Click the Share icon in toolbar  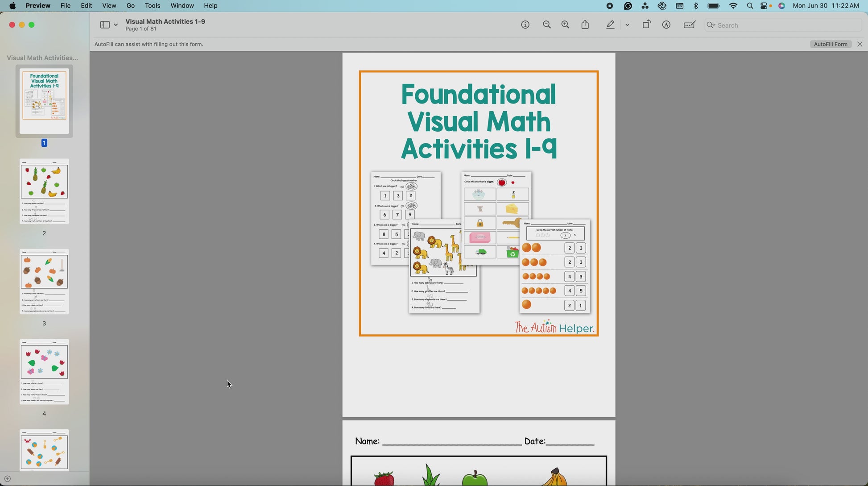[x=585, y=25]
